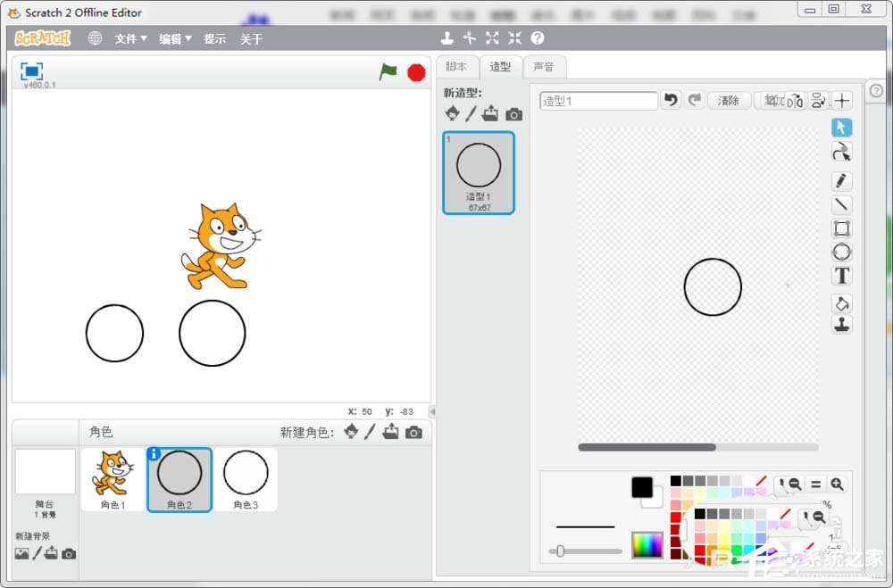Open the 脚本 tab
This screenshot has height=588, width=893.
coord(457,66)
